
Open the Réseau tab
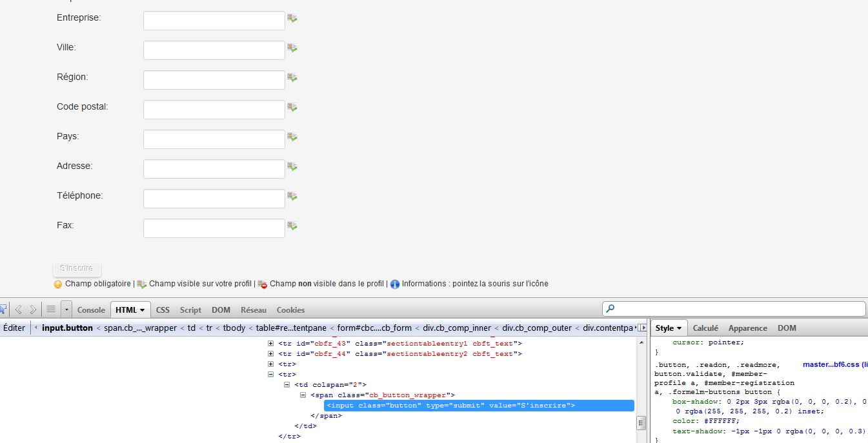pos(254,310)
